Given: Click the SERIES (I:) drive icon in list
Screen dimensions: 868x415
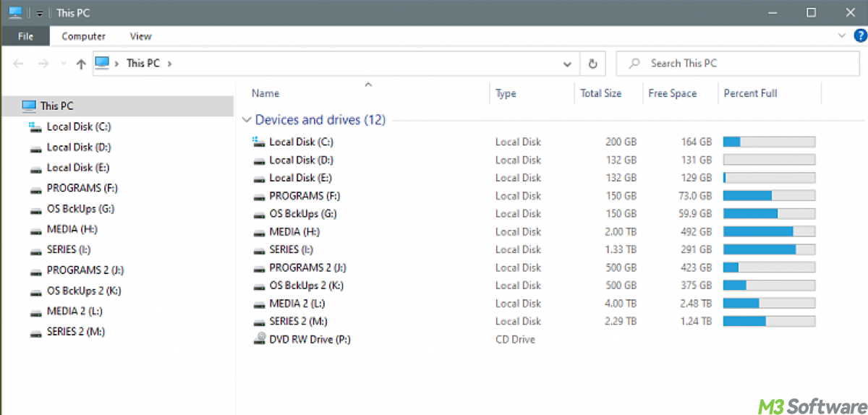Looking at the screenshot, I should tap(259, 249).
